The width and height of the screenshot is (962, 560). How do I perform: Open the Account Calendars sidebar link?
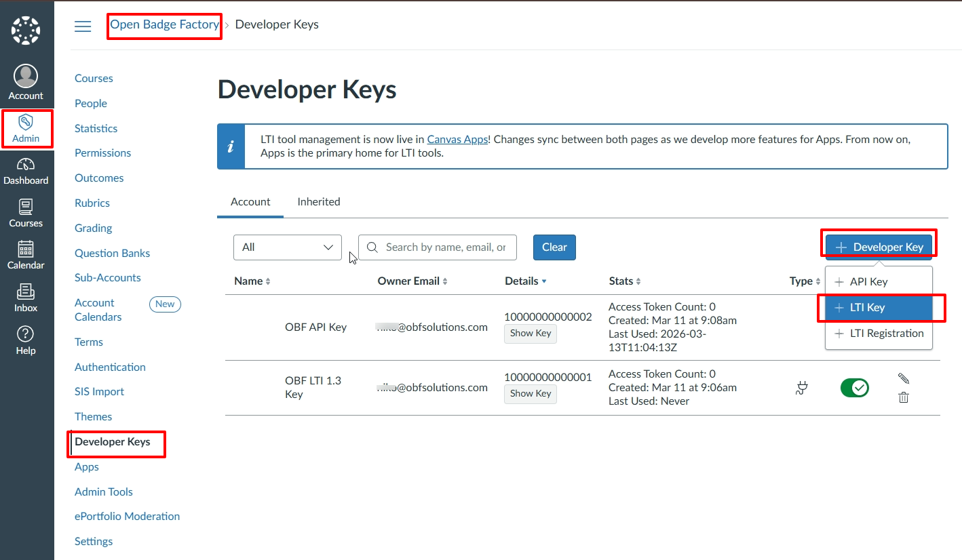click(98, 311)
